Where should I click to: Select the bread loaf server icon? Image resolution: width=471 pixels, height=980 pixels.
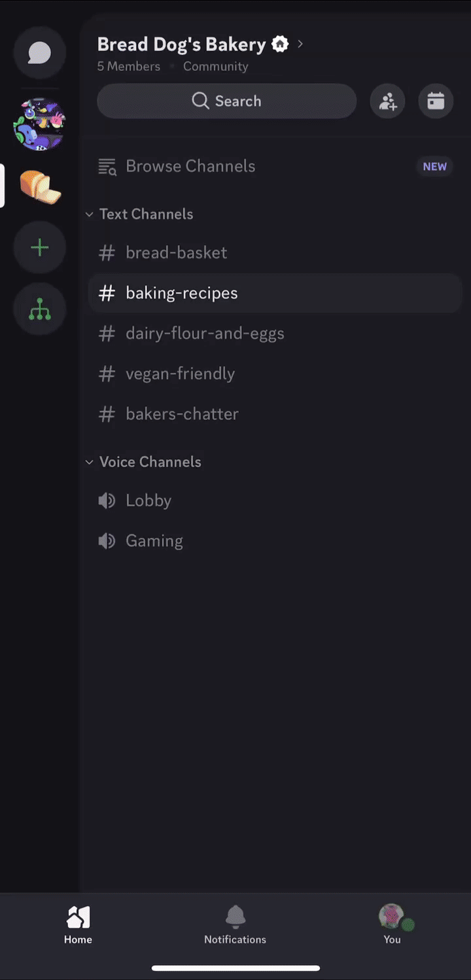click(40, 186)
